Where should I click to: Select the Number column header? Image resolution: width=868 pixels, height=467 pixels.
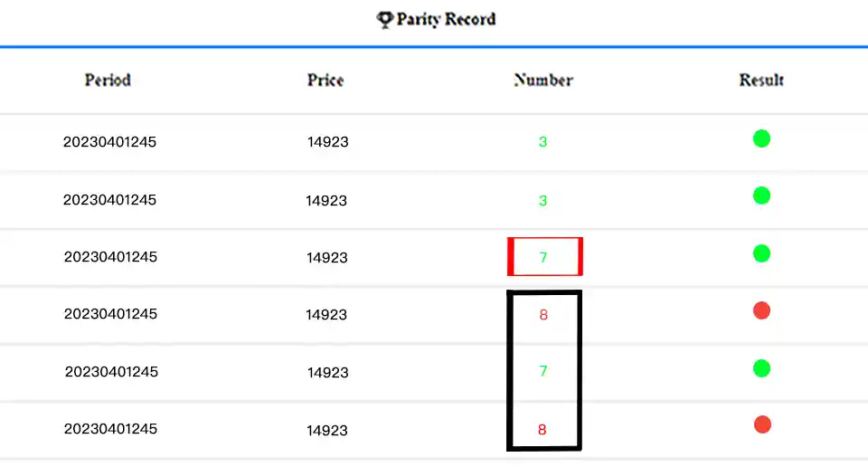click(543, 80)
